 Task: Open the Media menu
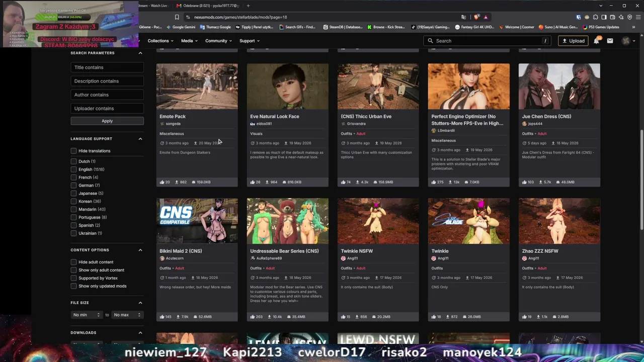click(189, 41)
